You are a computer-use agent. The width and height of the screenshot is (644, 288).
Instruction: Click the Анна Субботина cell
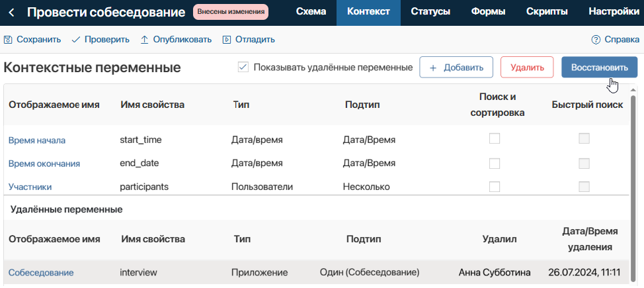tap(495, 272)
